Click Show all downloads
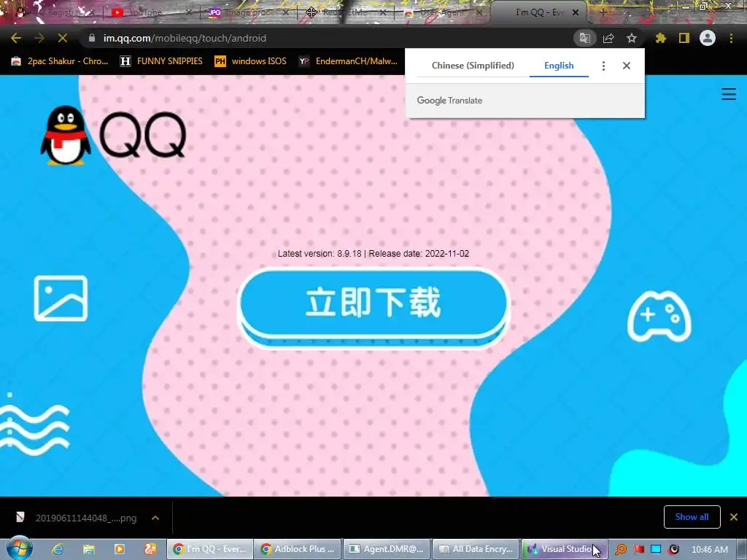This screenshot has width=747, height=560. click(x=692, y=517)
